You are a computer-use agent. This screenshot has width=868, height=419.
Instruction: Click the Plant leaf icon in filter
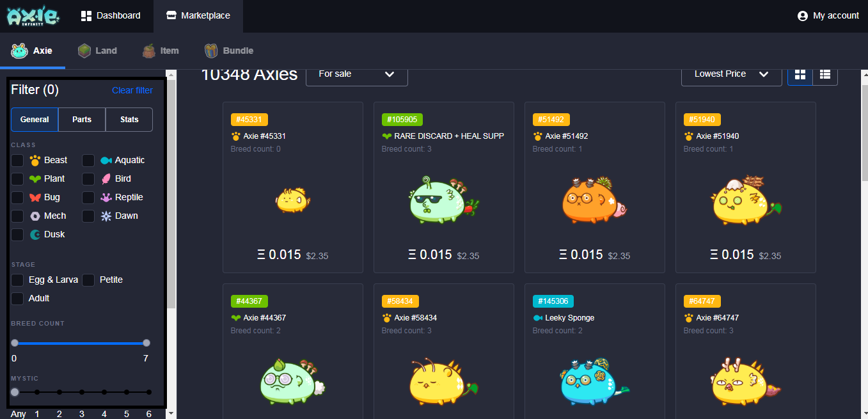point(35,179)
